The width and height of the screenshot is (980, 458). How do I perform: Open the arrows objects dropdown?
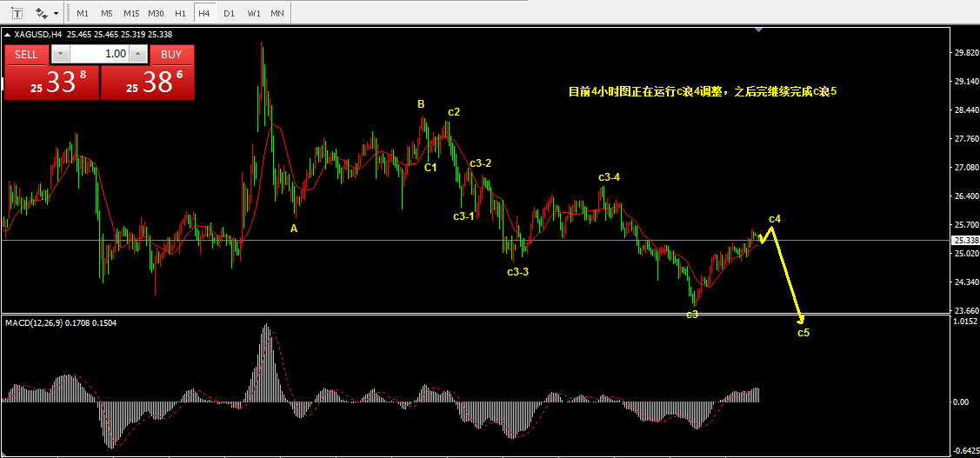pyautogui.click(x=57, y=13)
